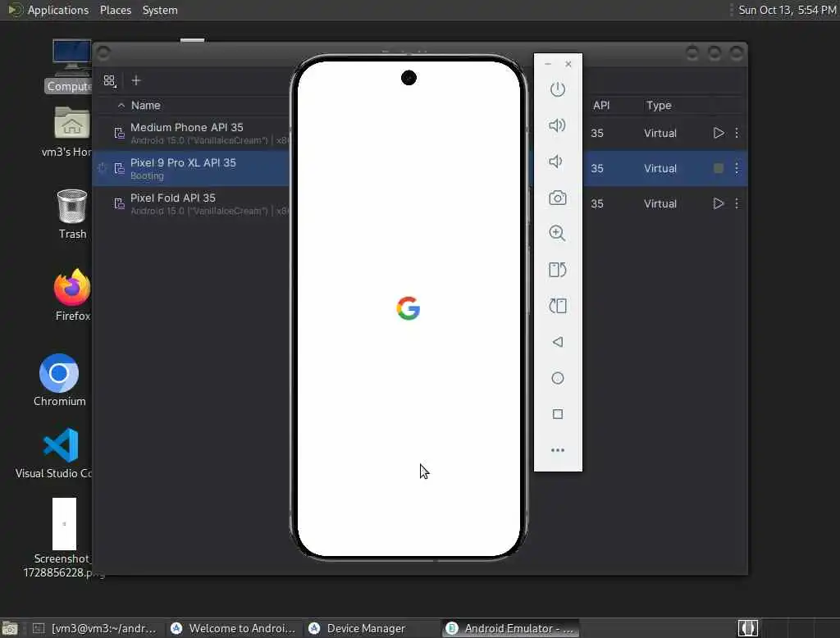
Task: Switch to Android Emulator taskbar item
Action: [510, 628]
